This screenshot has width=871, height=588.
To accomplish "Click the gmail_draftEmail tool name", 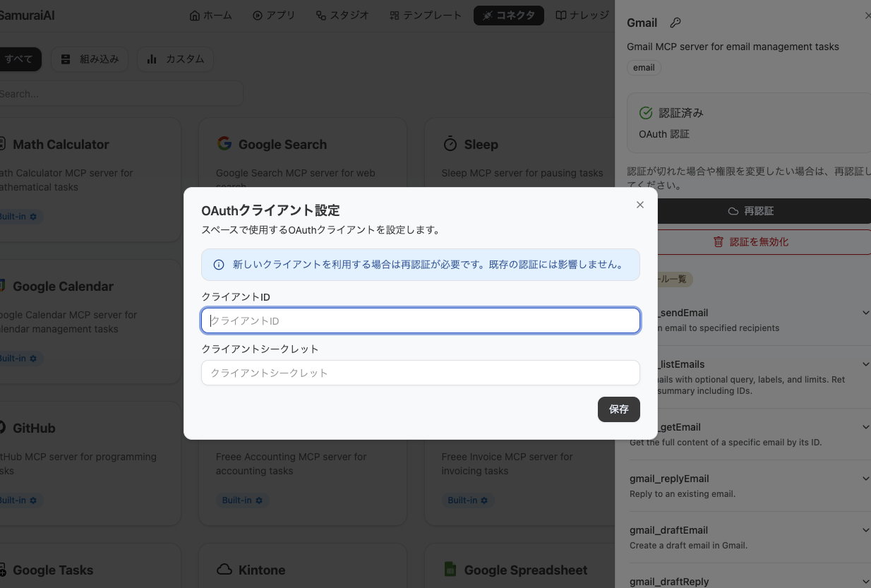I will (668, 530).
